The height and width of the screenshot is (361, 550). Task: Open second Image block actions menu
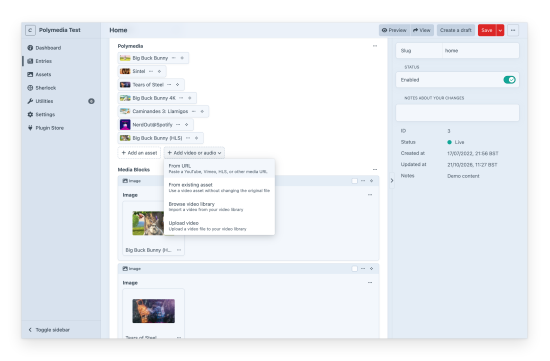(363, 269)
